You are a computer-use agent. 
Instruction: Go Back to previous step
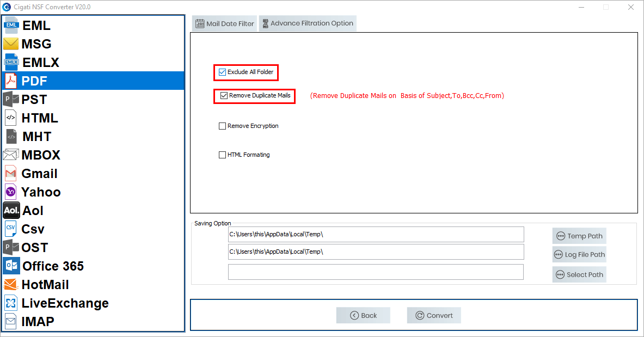coord(363,315)
